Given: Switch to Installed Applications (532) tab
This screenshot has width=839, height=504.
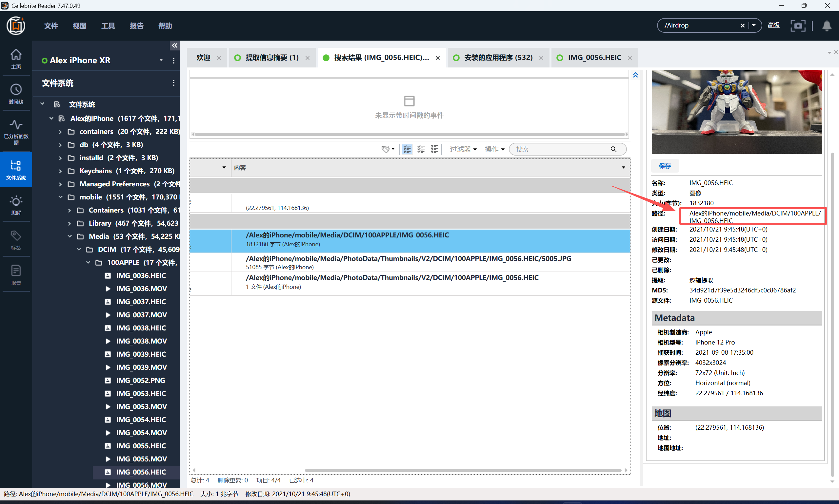Looking at the screenshot, I should (x=498, y=58).
